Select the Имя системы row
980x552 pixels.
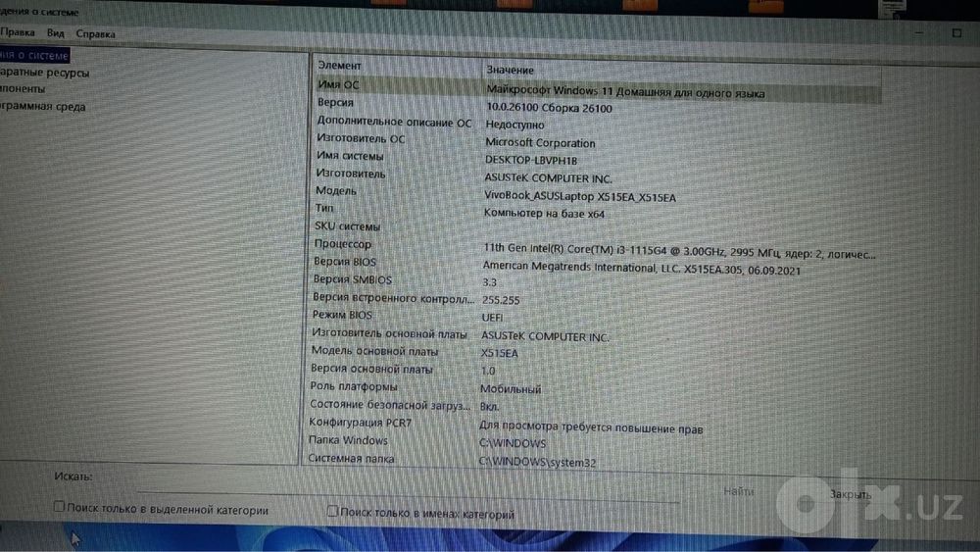click(x=350, y=156)
